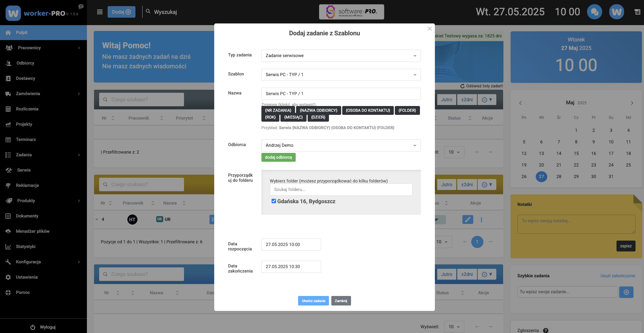
Task: Click the Utwórz zadanie button
Action: pos(313,301)
